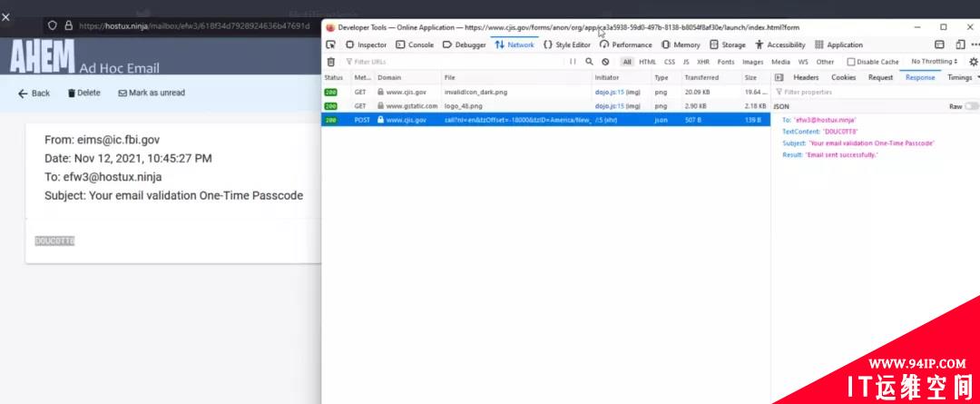The width and height of the screenshot is (980, 404).
Task: Open the Memory tab
Action: pyautogui.click(x=681, y=45)
